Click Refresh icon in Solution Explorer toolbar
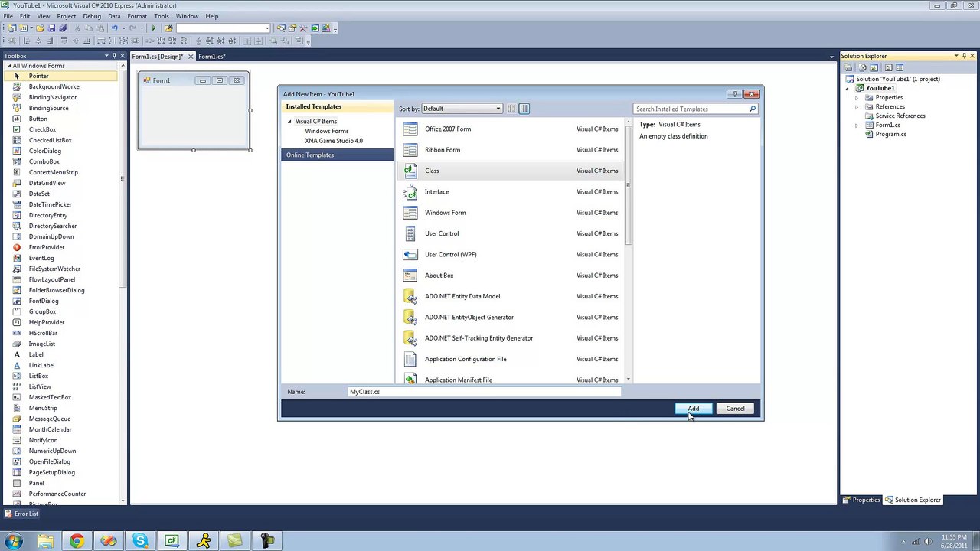The image size is (980, 551). coord(874,67)
